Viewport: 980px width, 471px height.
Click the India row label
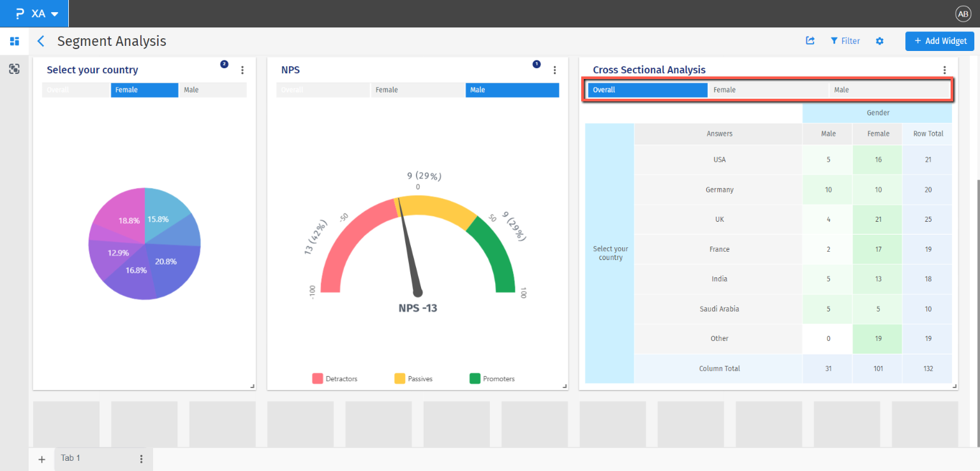pyautogui.click(x=719, y=279)
